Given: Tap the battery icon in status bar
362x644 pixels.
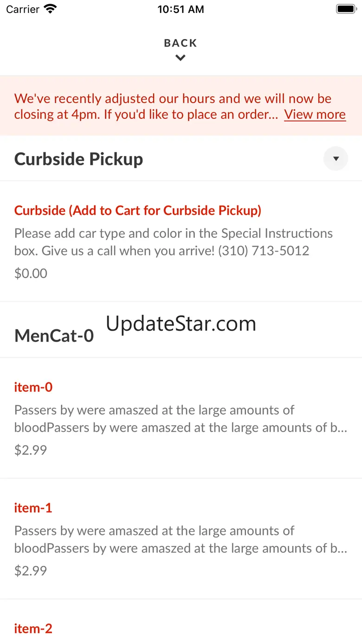Looking at the screenshot, I should pos(345,9).
